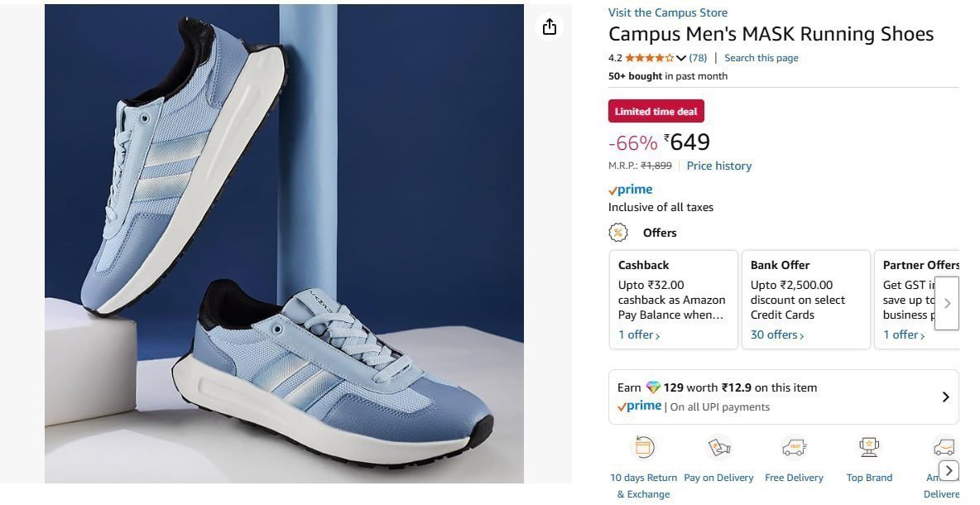
Task: Click the Limited time deal badge
Action: tap(656, 112)
